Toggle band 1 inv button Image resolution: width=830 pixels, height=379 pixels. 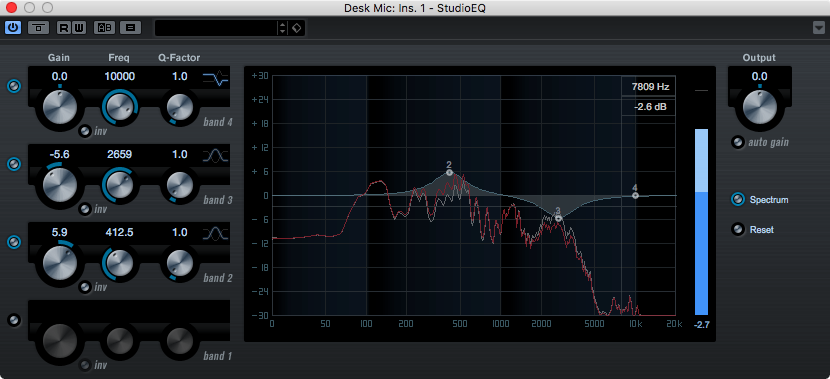(84, 365)
